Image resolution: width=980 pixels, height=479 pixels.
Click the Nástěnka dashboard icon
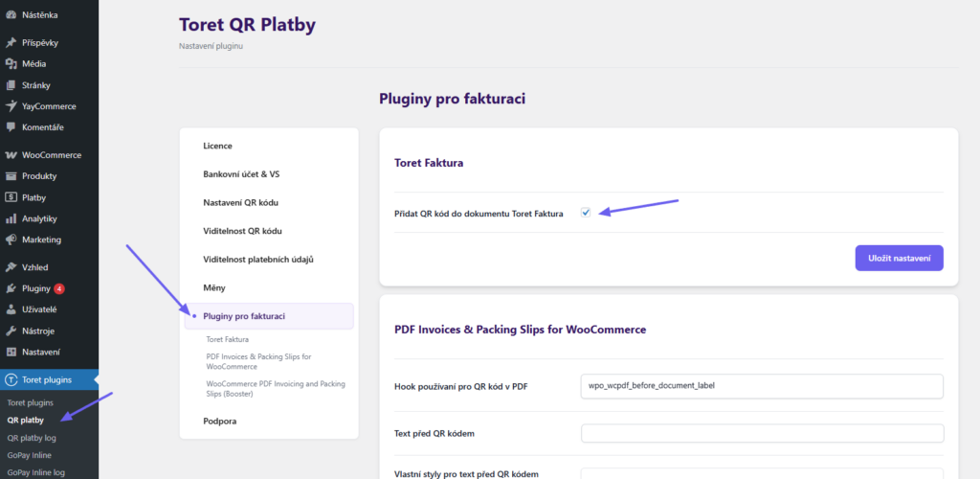pyautogui.click(x=11, y=13)
